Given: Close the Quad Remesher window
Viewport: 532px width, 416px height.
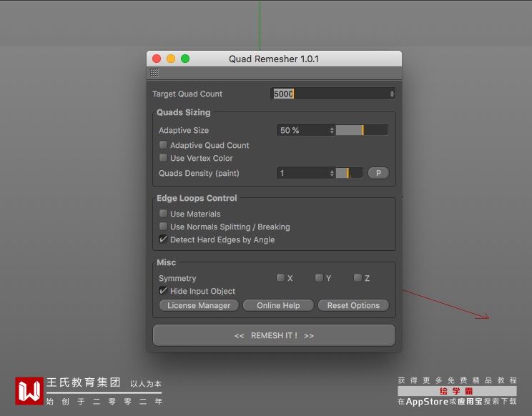Looking at the screenshot, I should tap(157, 59).
